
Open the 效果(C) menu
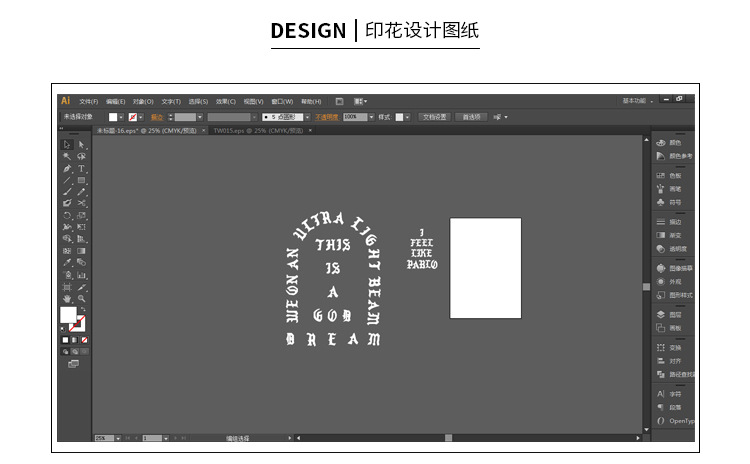pyautogui.click(x=226, y=101)
